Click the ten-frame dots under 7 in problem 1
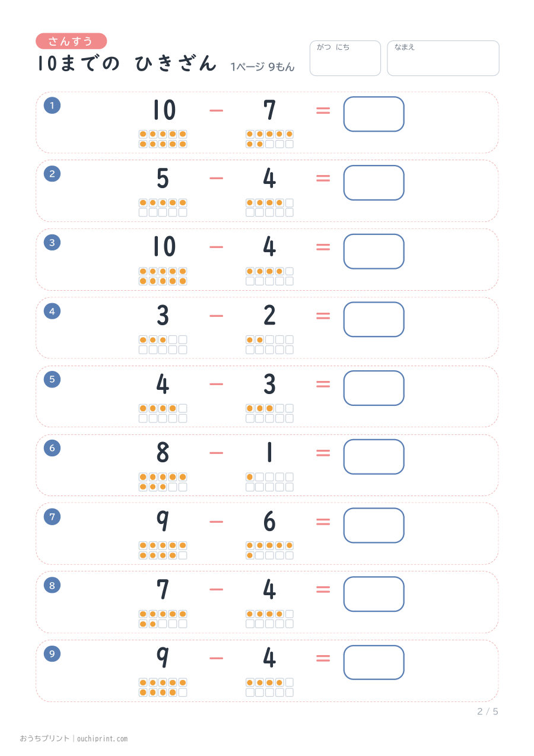The image size is (534, 756). (270, 139)
